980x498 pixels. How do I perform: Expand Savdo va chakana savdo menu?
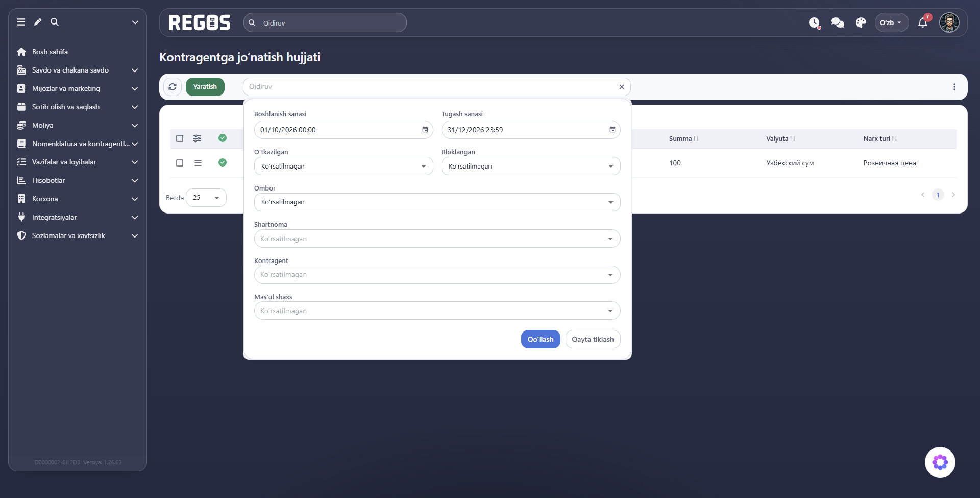coord(78,70)
